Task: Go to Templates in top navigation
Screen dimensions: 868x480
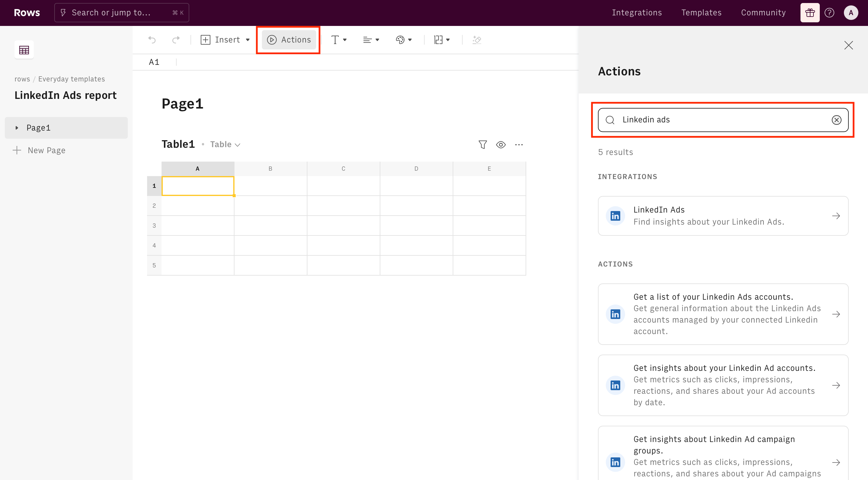Action: pyautogui.click(x=701, y=13)
